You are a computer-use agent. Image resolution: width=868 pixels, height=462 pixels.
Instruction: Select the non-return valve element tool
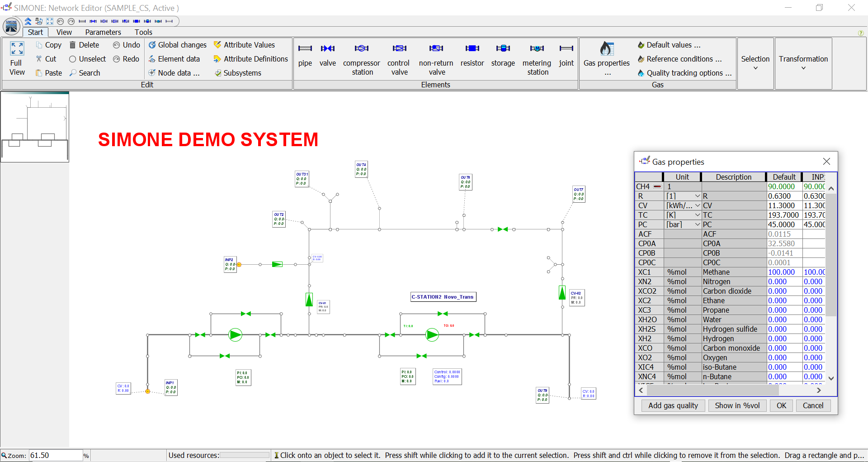pyautogui.click(x=436, y=60)
